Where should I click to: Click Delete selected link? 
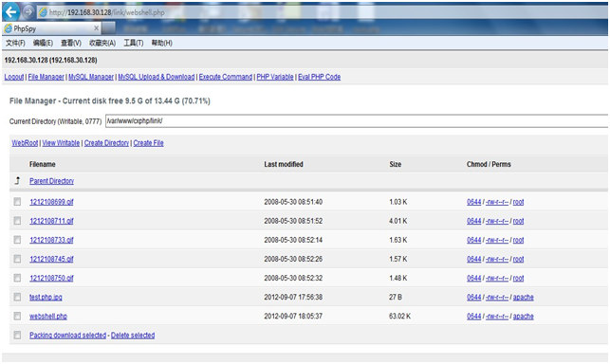(x=133, y=336)
